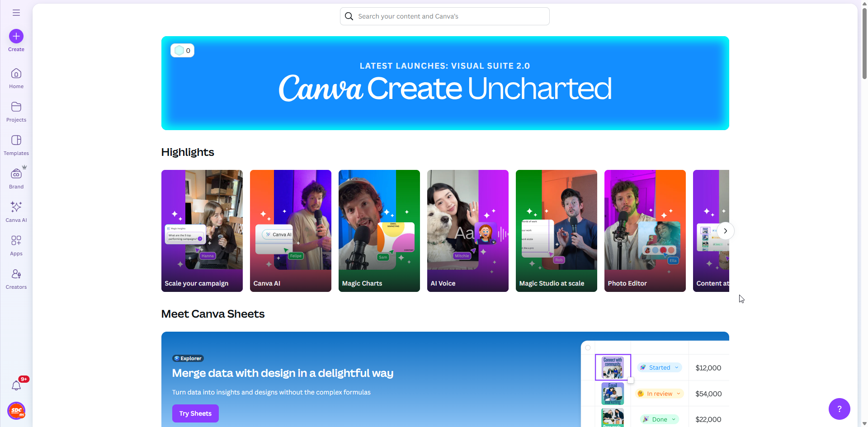Open the Done status dropdown

660,419
